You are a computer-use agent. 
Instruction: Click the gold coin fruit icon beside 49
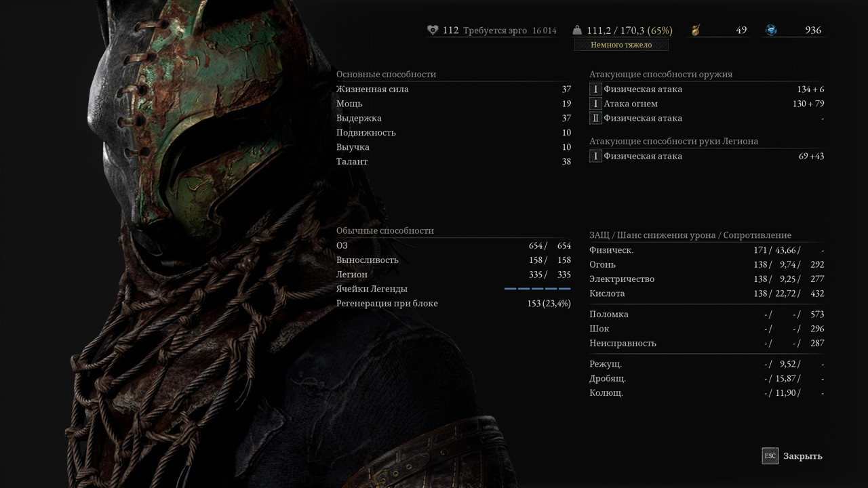pyautogui.click(x=696, y=30)
